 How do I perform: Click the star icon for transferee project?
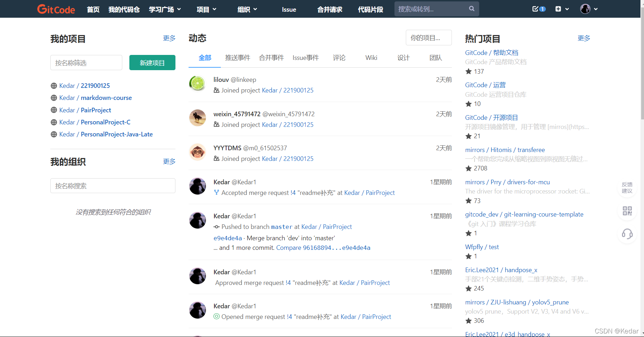469,168
